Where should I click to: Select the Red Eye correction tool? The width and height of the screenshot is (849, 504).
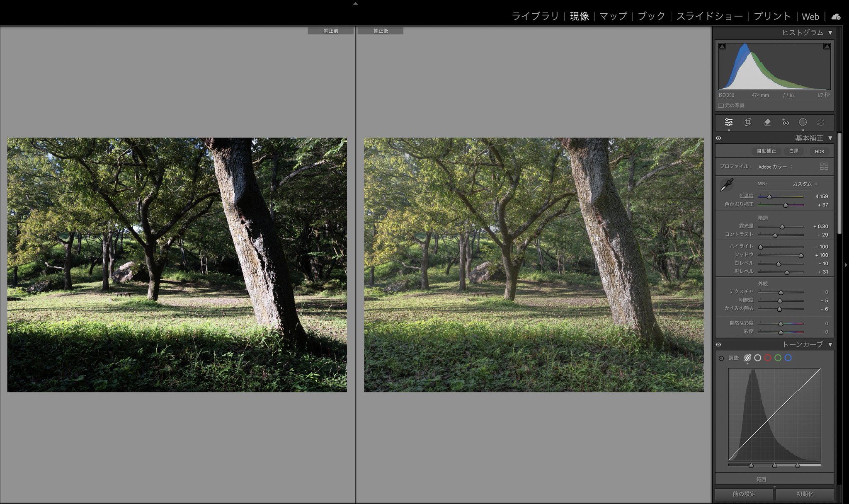tap(785, 122)
